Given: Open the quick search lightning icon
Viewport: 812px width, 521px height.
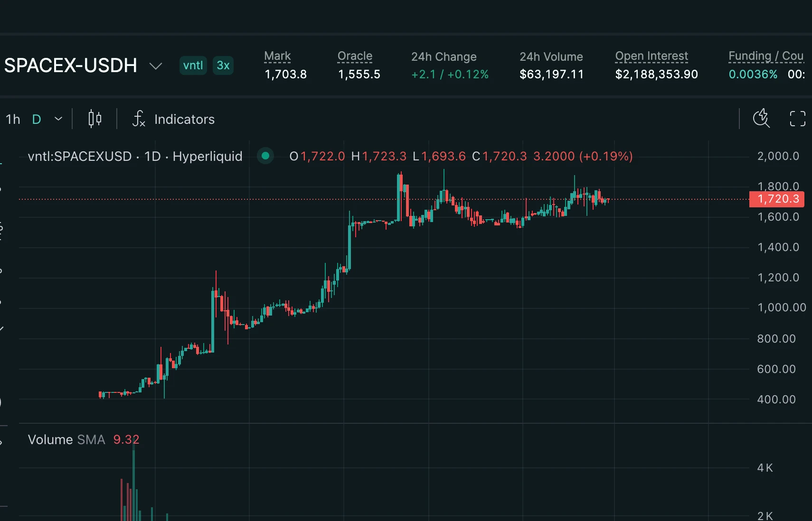Looking at the screenshot, I should (761, 119).
